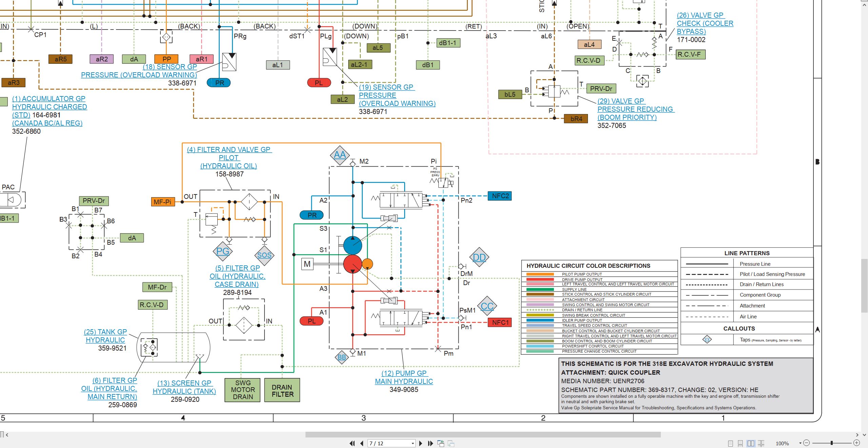
Task: Click the dB1-1 label box
Action: 448,43
